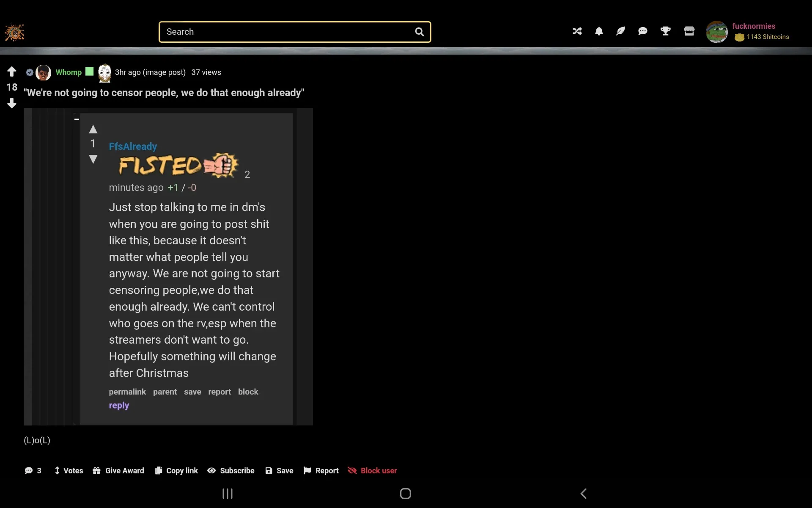Click the notifications bell icon

click(598, 31)
